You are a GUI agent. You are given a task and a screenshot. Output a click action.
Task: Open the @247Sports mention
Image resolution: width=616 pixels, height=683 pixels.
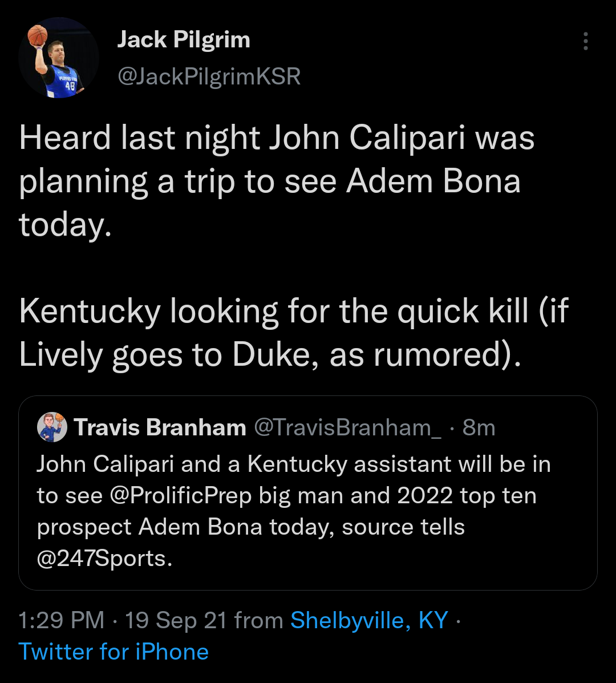click(104, 558)
